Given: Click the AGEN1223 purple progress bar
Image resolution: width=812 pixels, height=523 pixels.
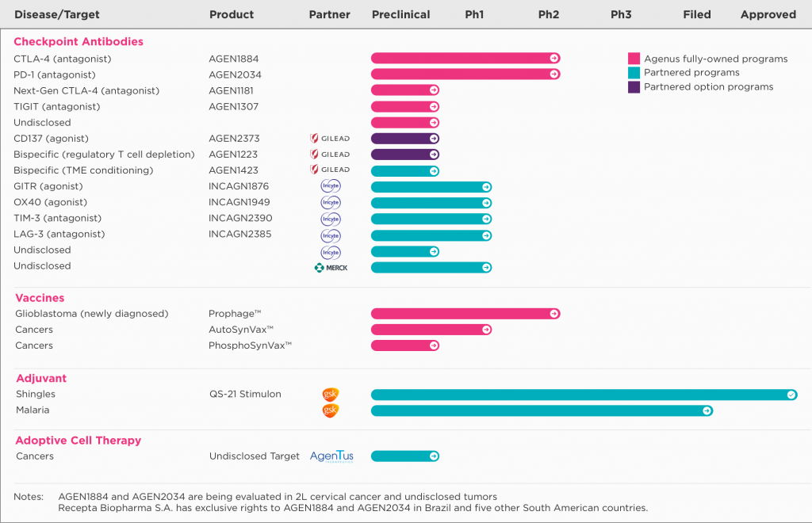Looking at the screenshot, I should (405, 155).
